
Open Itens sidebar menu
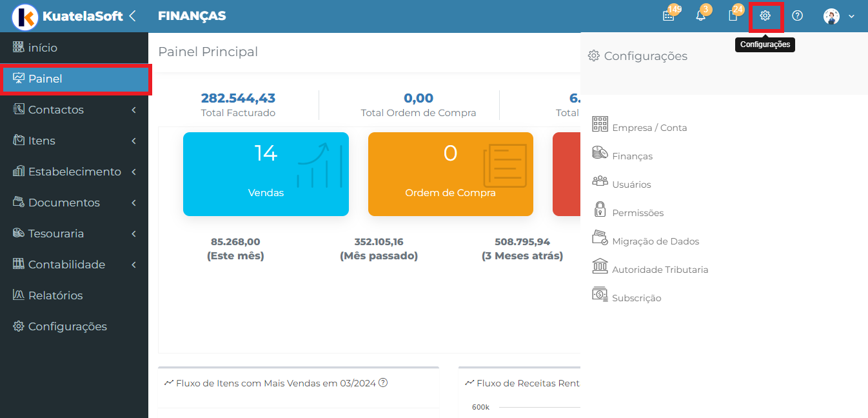click(x=74, y=141)
